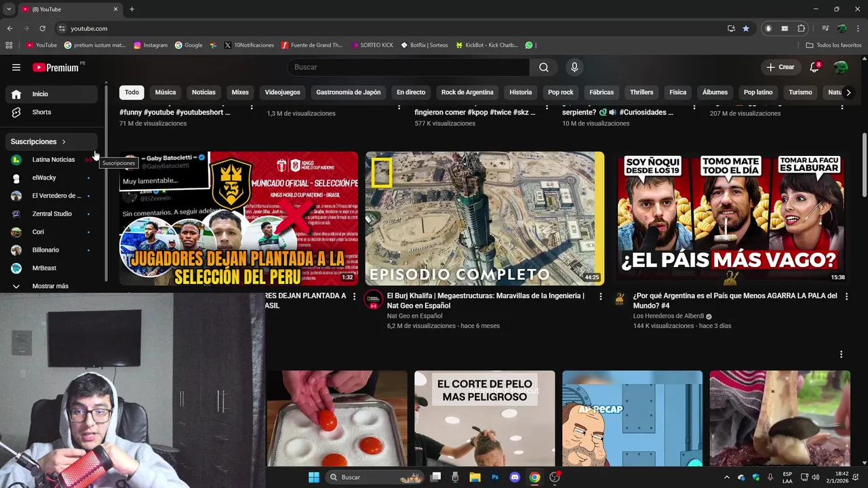This screenshot has height=488, width=868.
Task: Click the YouTube search input field
Action: [408, 67]
